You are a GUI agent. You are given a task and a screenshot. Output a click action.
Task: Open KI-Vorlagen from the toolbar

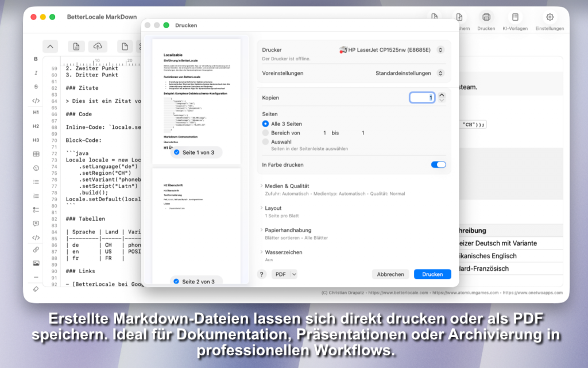click(515, 20)
